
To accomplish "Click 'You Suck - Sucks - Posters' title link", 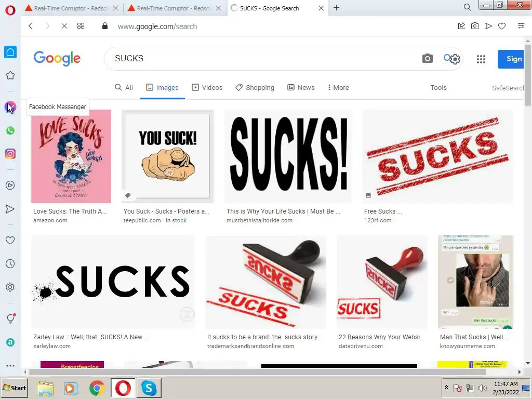I will pos(166,211).
